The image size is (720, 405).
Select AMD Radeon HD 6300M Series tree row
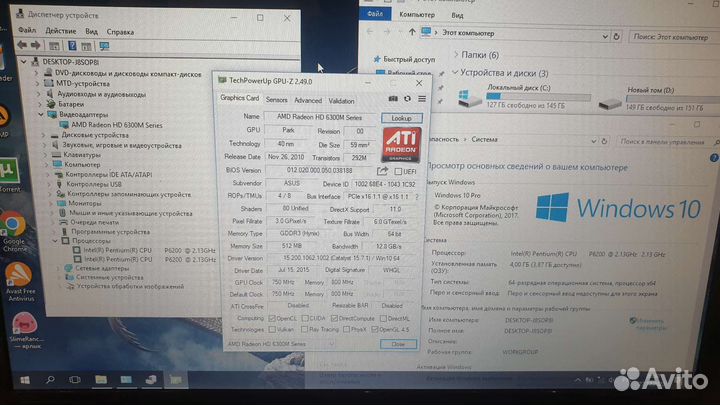[x=116, y=124]
